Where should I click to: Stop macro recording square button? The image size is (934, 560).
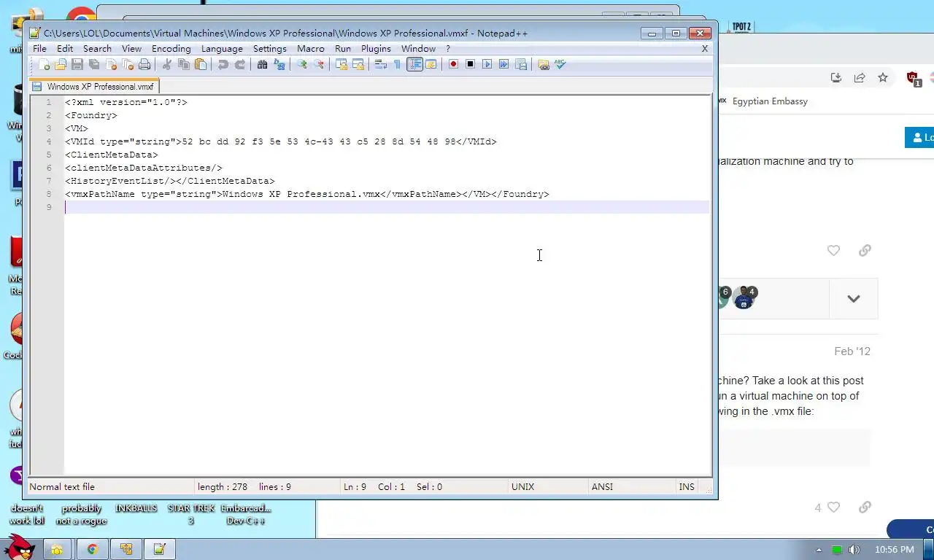470,64
